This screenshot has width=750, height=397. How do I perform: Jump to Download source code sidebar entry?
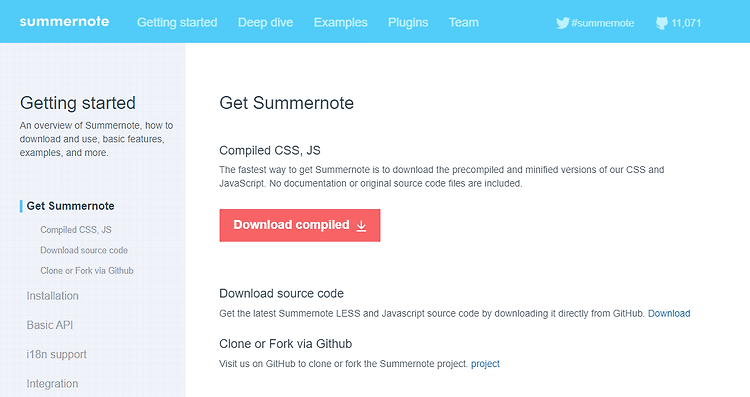tap(84, 250)
